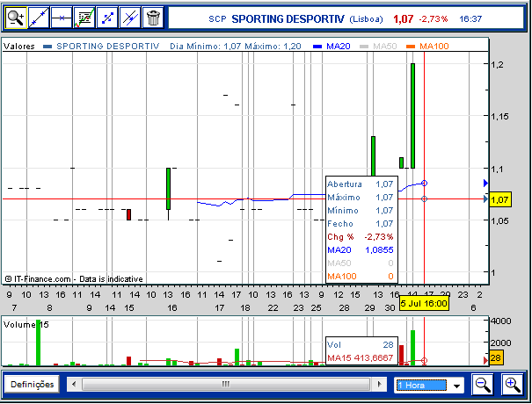
Task: Click the 16:37 time in header
Action: [470, 19]
